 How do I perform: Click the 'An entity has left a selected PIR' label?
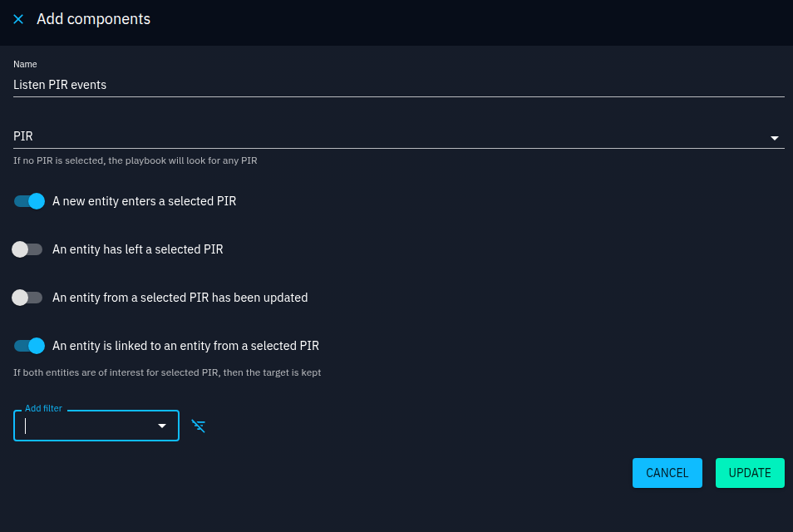tap(137, 249)
